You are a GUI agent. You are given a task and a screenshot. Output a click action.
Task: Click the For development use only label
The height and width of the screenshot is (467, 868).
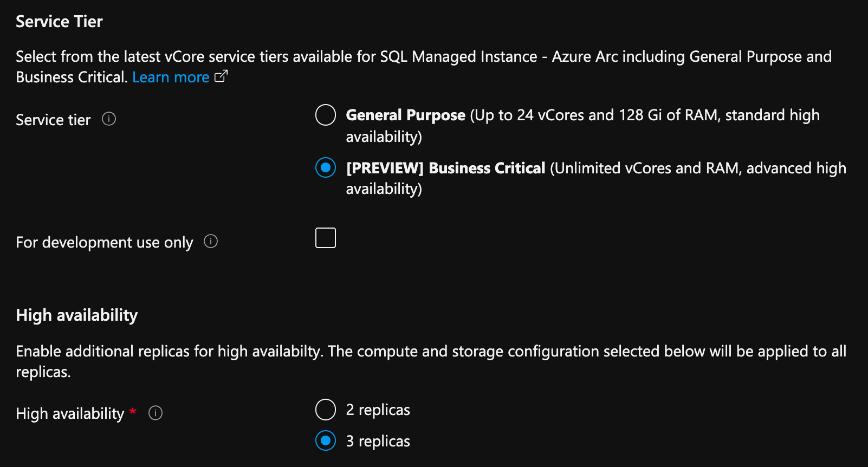pyautogui.click(x=105, y=242)
